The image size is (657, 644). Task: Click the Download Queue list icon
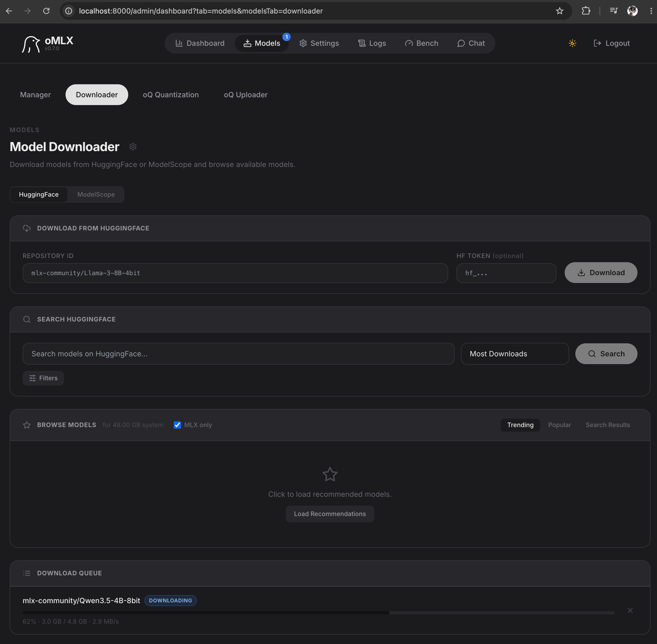27,573
